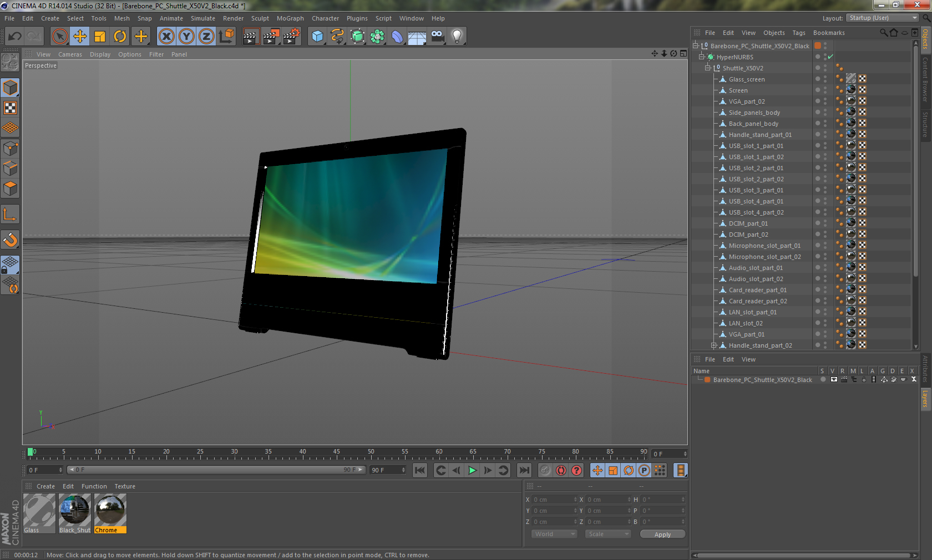Screen dimensions: 932x560
Task: Toggle X axis lock
Action: pyautogui.click(x=166, y=37)
